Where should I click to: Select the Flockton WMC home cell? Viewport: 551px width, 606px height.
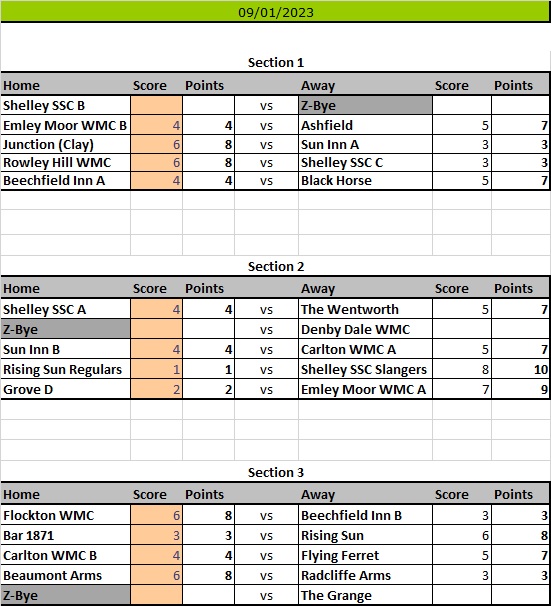(x=66, y=515)
